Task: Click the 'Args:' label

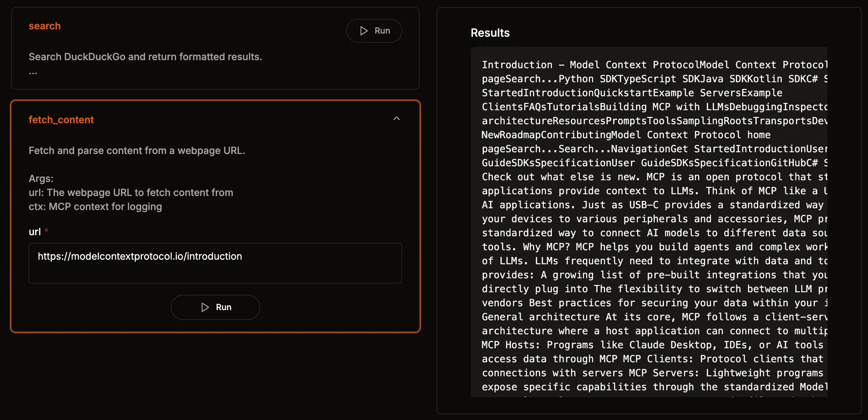Action: pyautogui.click(x=41, y=179)
